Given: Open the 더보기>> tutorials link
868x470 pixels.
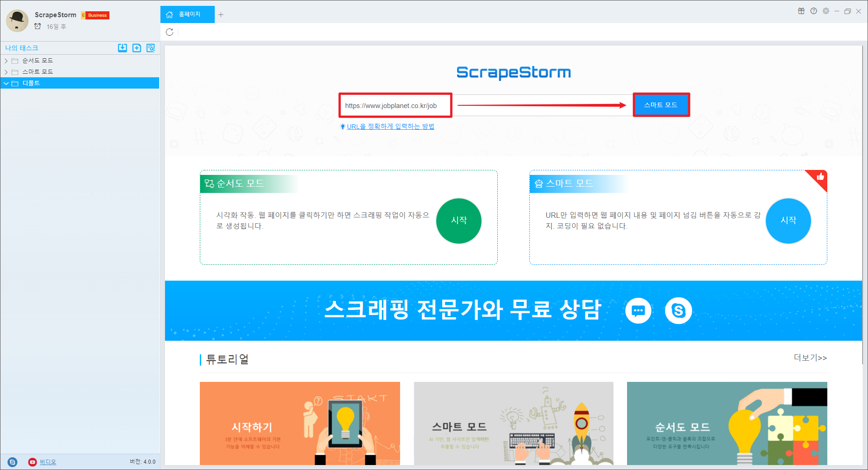Looking at the screenshot, I should (810, 357).
